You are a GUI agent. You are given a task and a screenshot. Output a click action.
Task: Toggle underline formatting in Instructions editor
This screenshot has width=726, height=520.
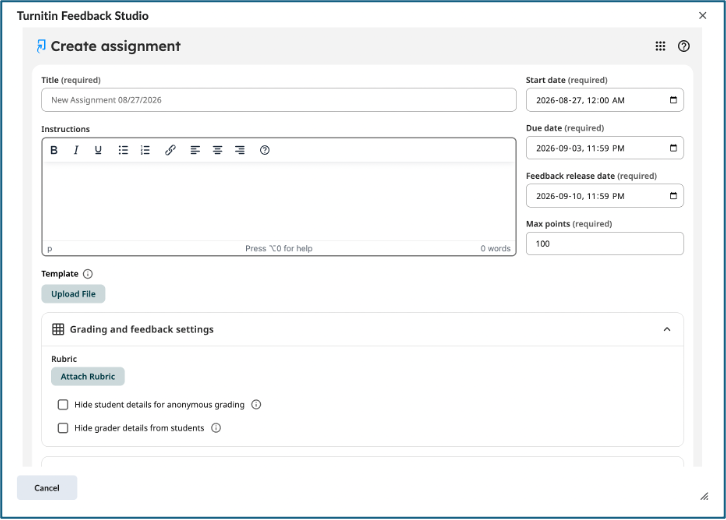click(98, 150)
